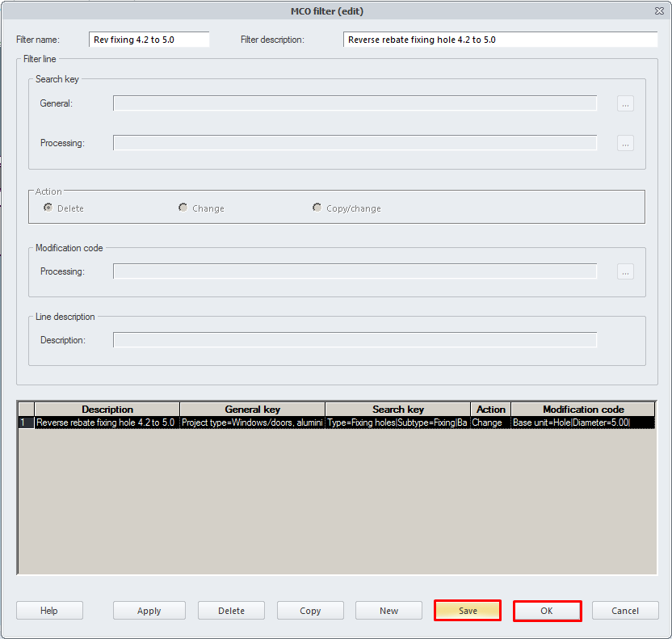The height and width of the screenshot is (639, 672).
Task: Edit the Filter description text box
Action: point(500,40)
